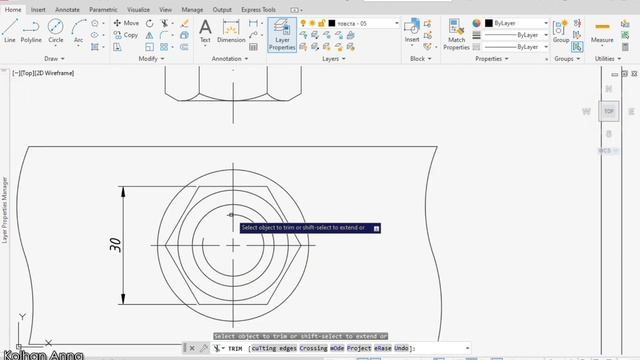Viewport: 640px width, 360px height.
Task: Select the Line draw tool
Action: click(x=9, y=31)
